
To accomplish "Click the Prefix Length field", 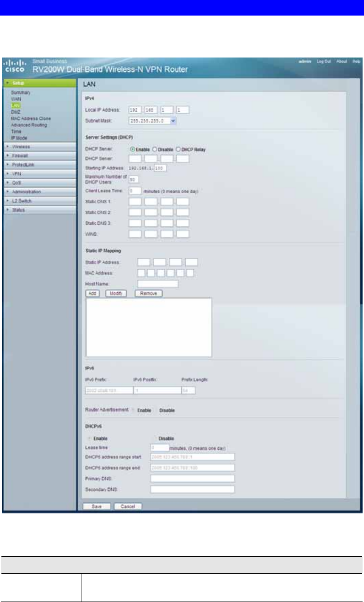I will point(188,390).
